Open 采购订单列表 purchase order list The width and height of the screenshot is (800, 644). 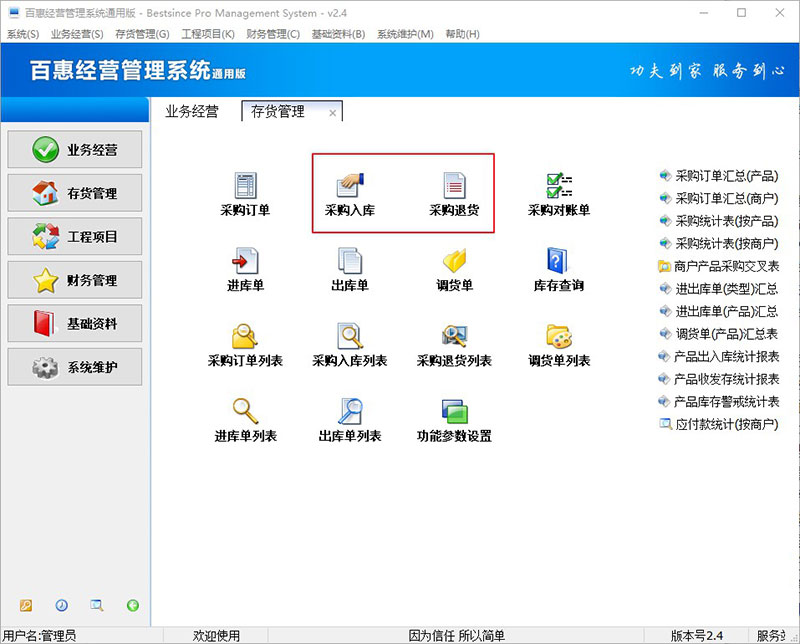pos(245,345)
